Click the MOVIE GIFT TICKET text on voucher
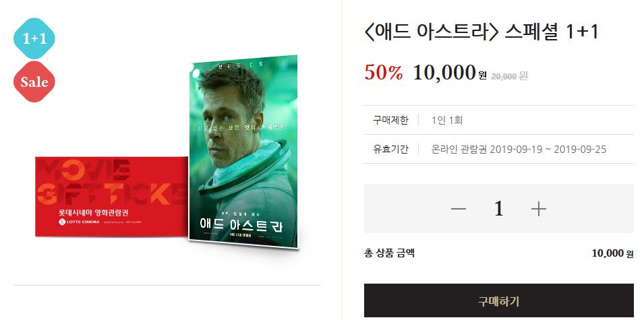Image resolution: width=644 pixels, height=320 pixels. point(111,182)
